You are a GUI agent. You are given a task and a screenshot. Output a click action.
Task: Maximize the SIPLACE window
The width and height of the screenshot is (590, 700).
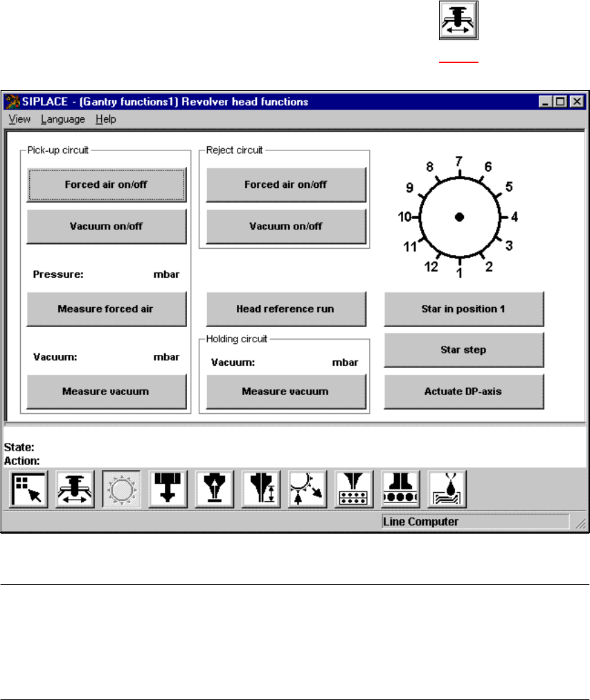tap(560, 102)
